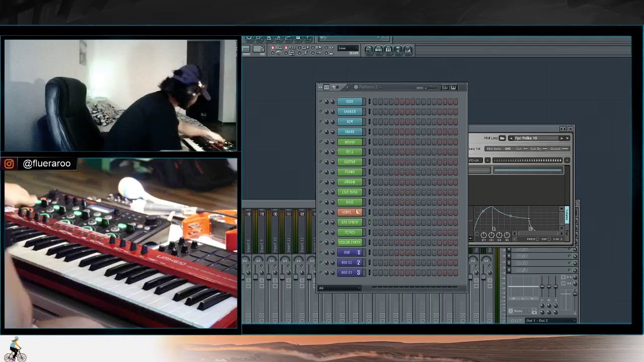Image resolution: width=644 pixels, height=362 pixels.
Task: Open the Piano Roll window toolbar button
Action: pyautogui.click(x=388, y=50)
